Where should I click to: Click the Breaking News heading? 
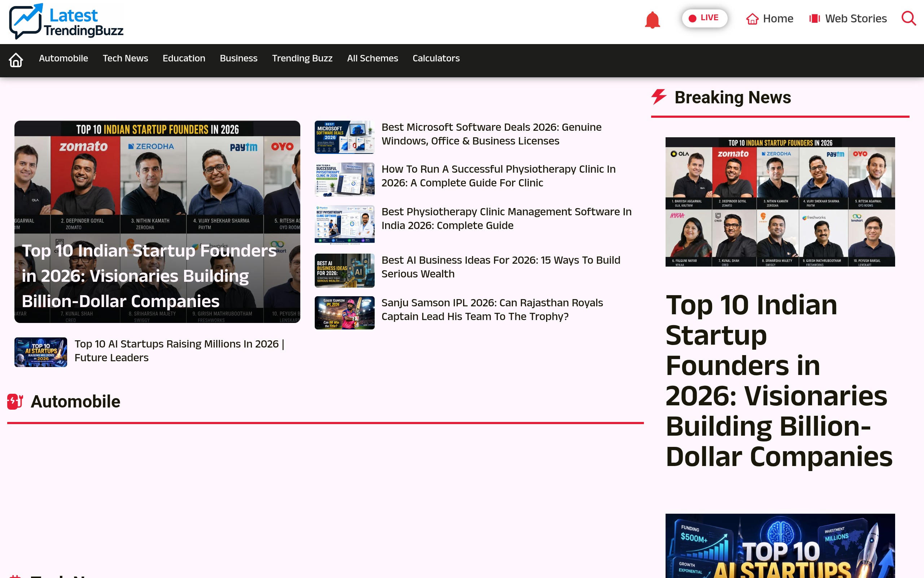tap(732, 97)
